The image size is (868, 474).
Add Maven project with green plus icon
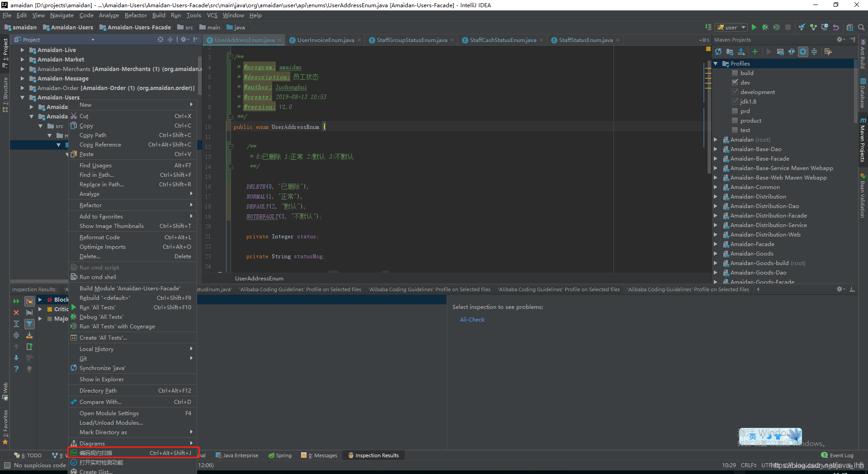click(x=755, y=52)
